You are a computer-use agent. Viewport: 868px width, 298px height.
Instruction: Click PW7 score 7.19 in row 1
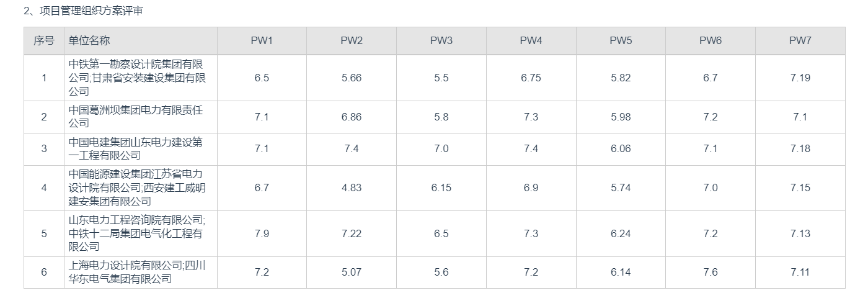click(800, 78)
